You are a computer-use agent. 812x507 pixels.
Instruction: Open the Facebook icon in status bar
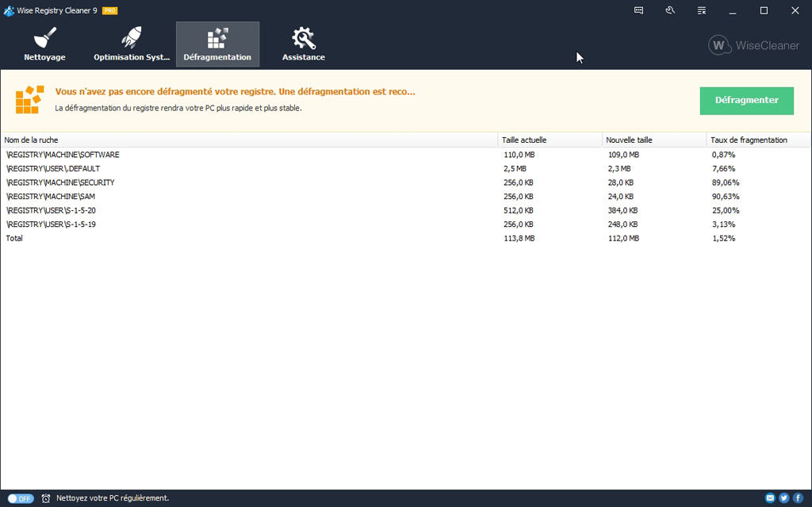pos(798,498)
